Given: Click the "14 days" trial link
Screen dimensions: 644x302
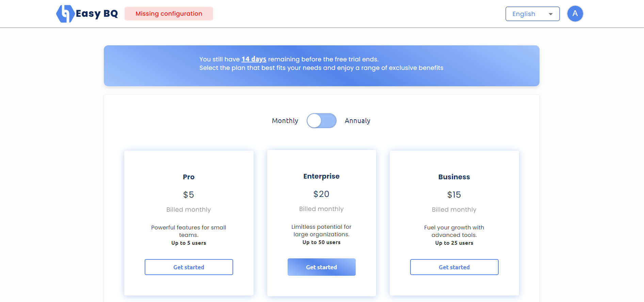Looking at the screenshot, I should click(x=254, y=59).
